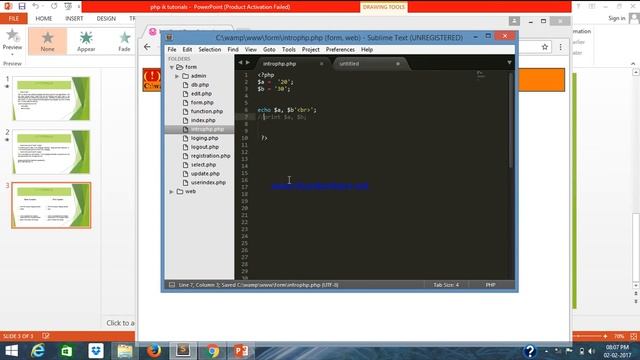The width and height of the screenshot is (640, 360).
Task: Open Find menu in Sublime Text
Action: 233,49
